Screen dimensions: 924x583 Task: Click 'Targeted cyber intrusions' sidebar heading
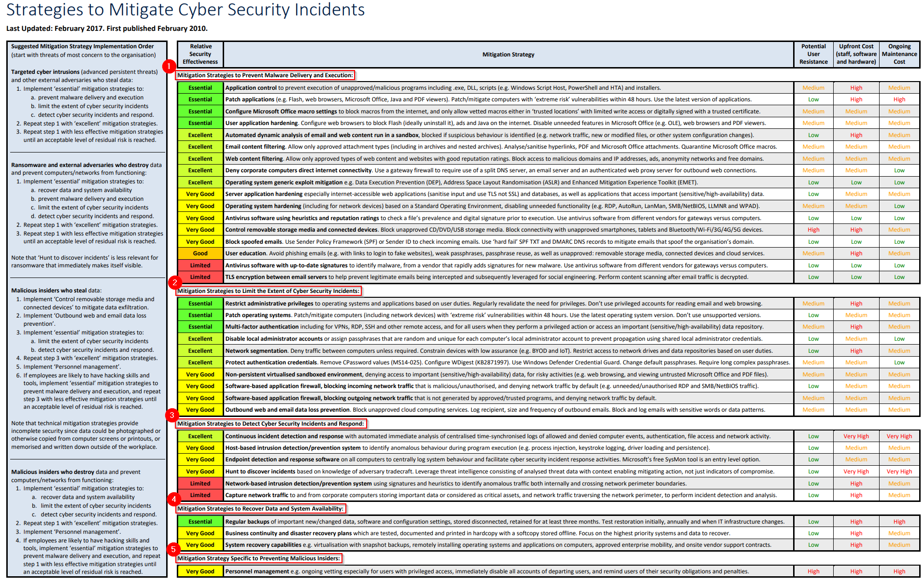[45, 72]
